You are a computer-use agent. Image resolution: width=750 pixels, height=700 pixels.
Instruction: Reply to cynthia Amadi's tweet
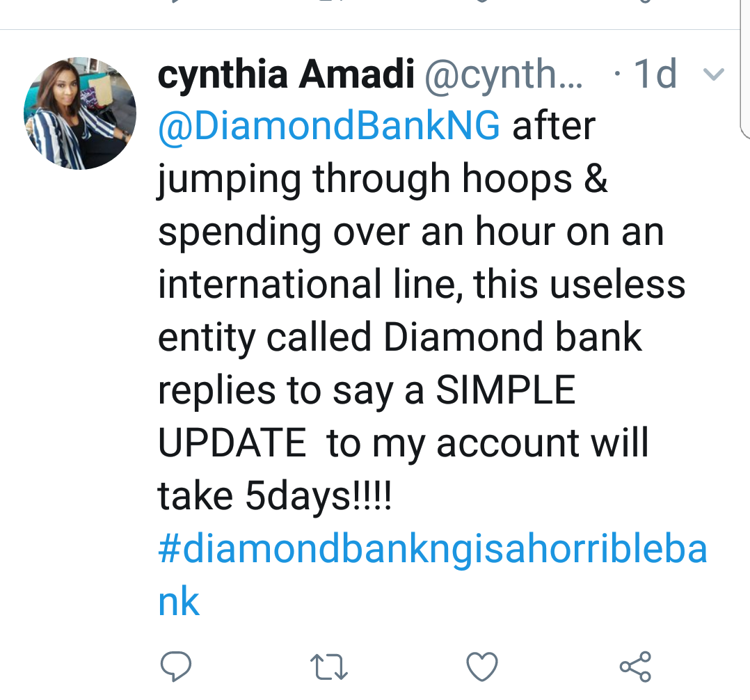pos(175,666)
